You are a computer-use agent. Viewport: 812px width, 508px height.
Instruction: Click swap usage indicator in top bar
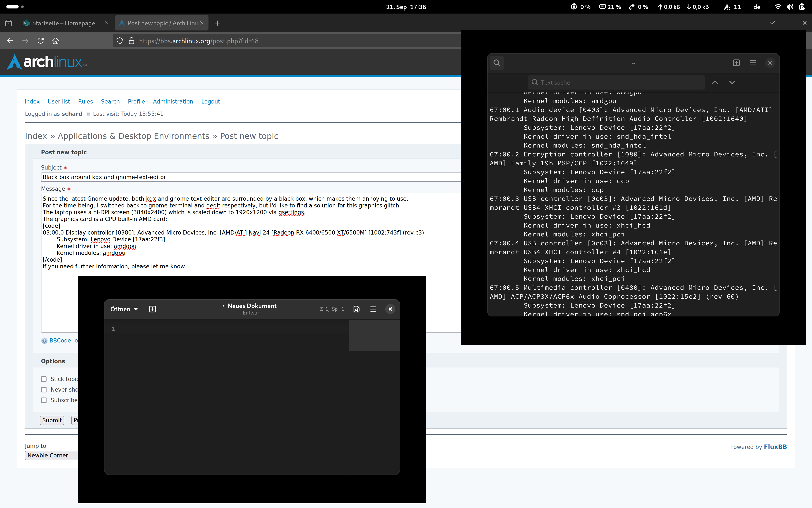coord(638,7)
